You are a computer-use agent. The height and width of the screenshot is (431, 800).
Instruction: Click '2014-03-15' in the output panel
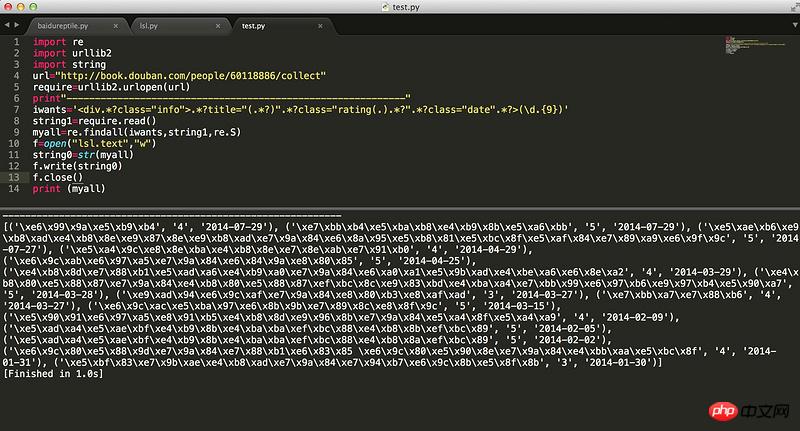pyautogui.click(x=516, y=306)
